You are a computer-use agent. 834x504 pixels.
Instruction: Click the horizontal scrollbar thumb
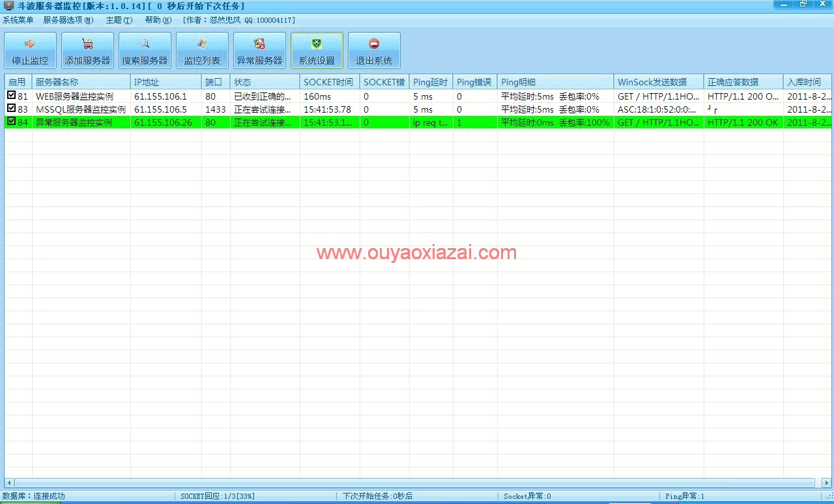tap(414, 483)
